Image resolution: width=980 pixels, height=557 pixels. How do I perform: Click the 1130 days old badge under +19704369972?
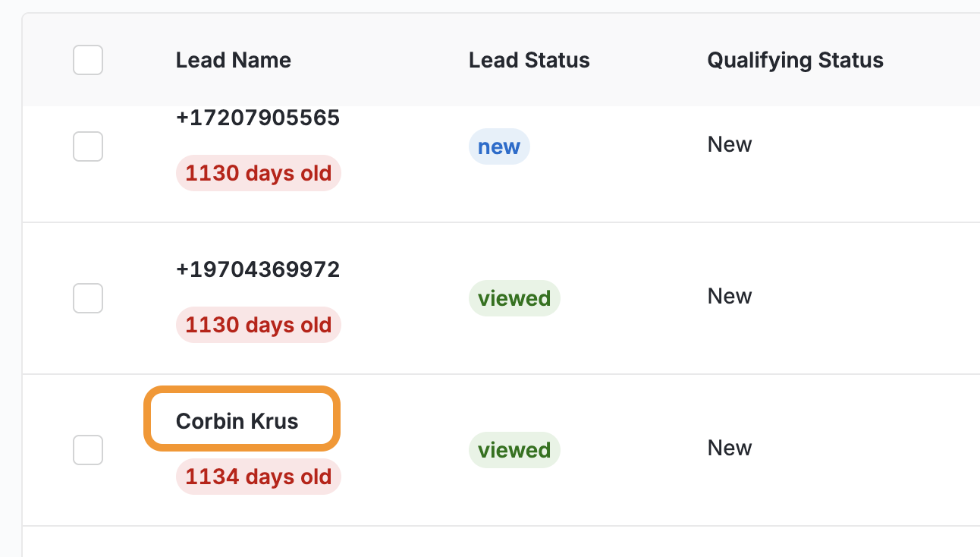259,325
